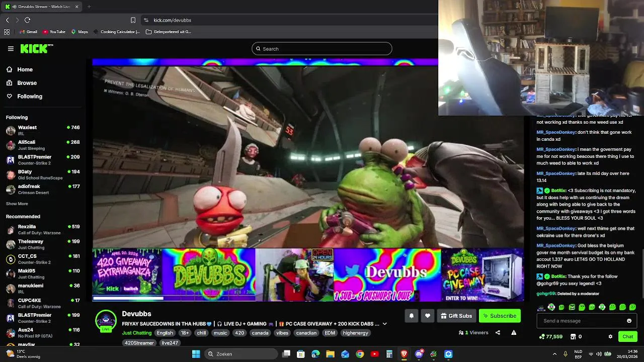Show hidden system tray icons

[x=554, y=354]
